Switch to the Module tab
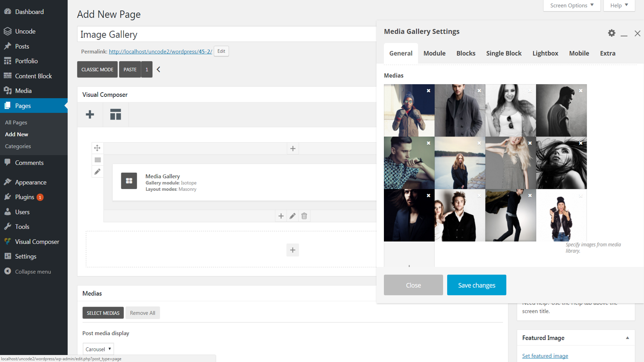Viewport: 644px width, 362px height. coord(434,53)
